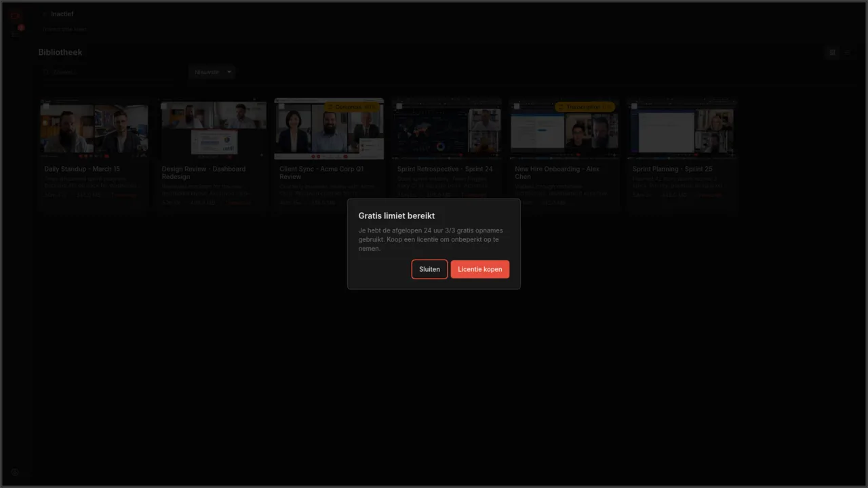Click the Licentie kopen button
Screen dimensions: 868x488
pos(480,269)
